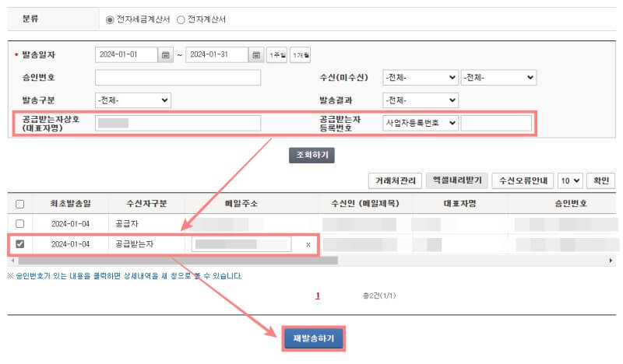Click left arrow of horizontal scrollbar

click(13, 261)
